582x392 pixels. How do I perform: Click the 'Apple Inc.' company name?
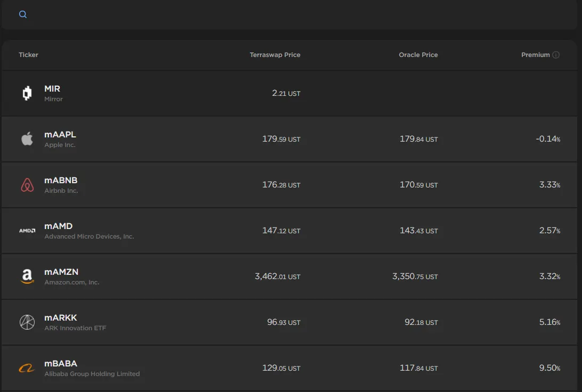pos(60,145)
